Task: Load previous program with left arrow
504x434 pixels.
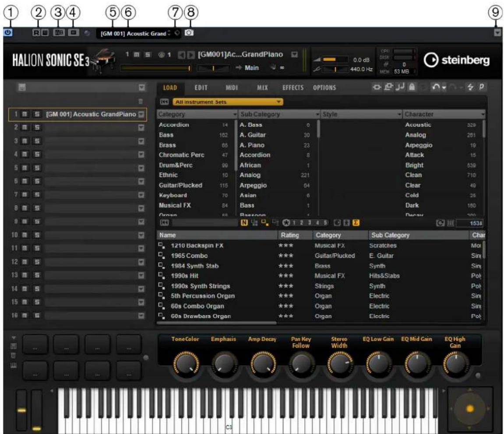Action: [182, 55]
